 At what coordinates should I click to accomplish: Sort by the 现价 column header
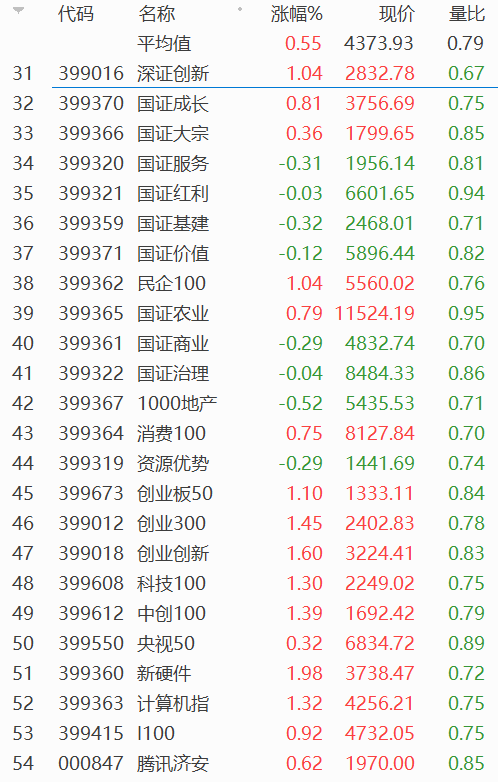click(396, 14)
